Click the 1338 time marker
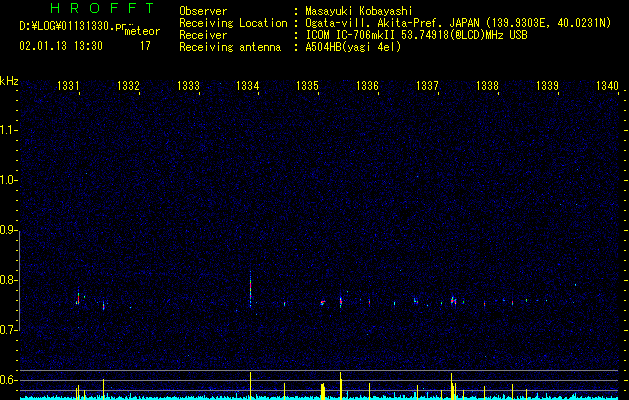The height and width of the screenshot is (400, 629). 487,86
